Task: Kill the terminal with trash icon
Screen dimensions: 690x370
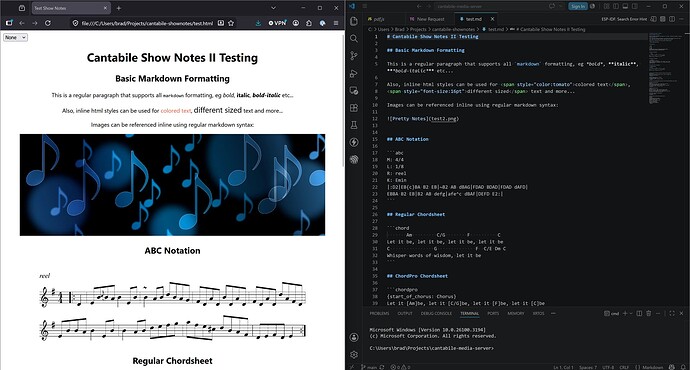Action: click(x=648, y=313)
